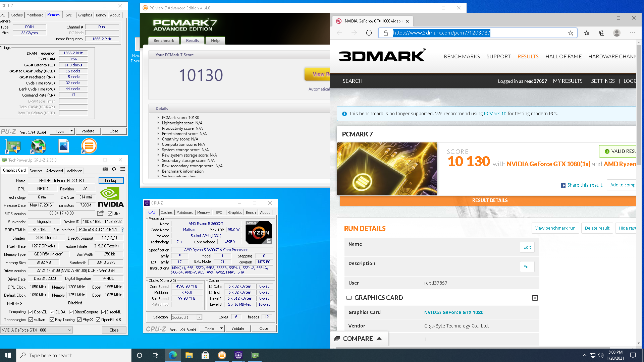Open the browser settings ellipsis menu
The width and height of the screenshot is (644, 362).
[632, 33]
